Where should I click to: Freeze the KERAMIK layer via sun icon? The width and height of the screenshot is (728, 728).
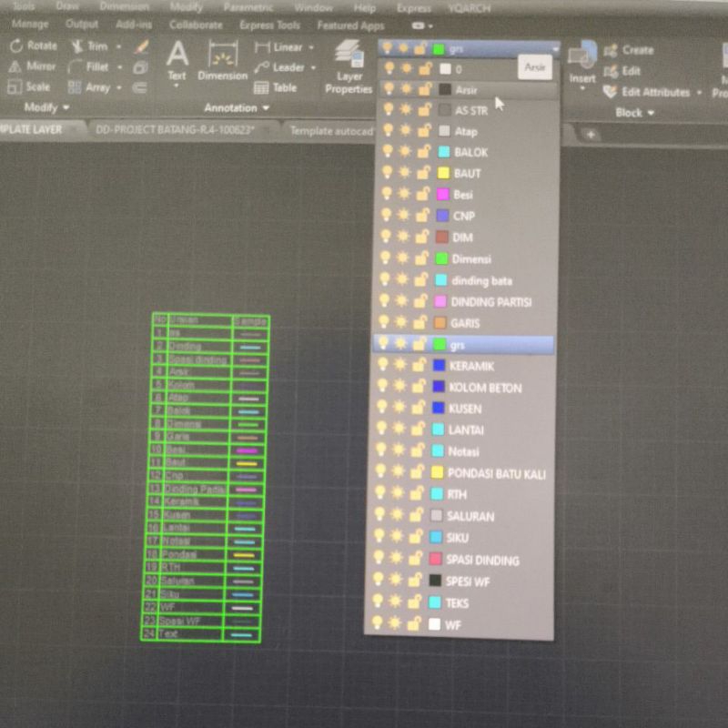(405, 366)
